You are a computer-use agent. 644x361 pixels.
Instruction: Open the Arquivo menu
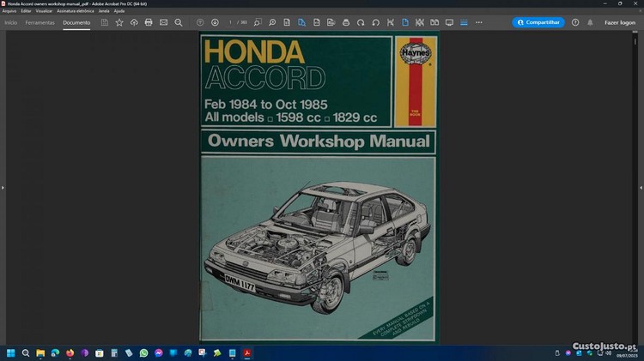coord(9,11)
